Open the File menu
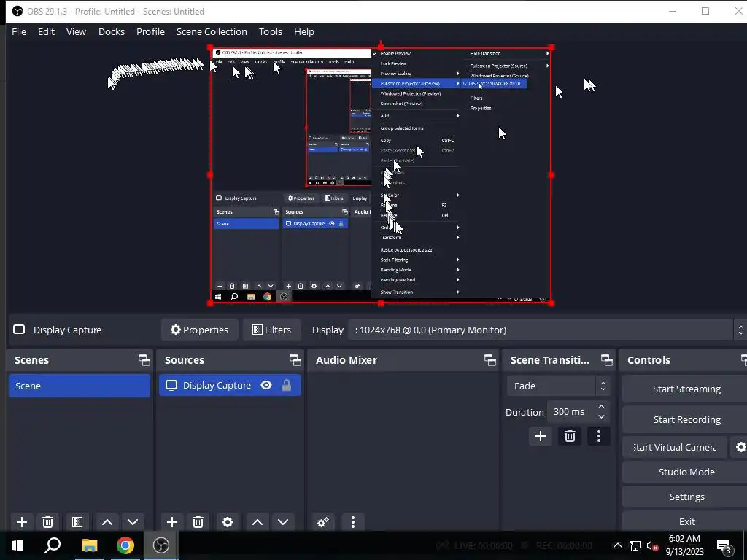Image resolution: width=747 pixels, height=560 pixels. click(19, 31)
